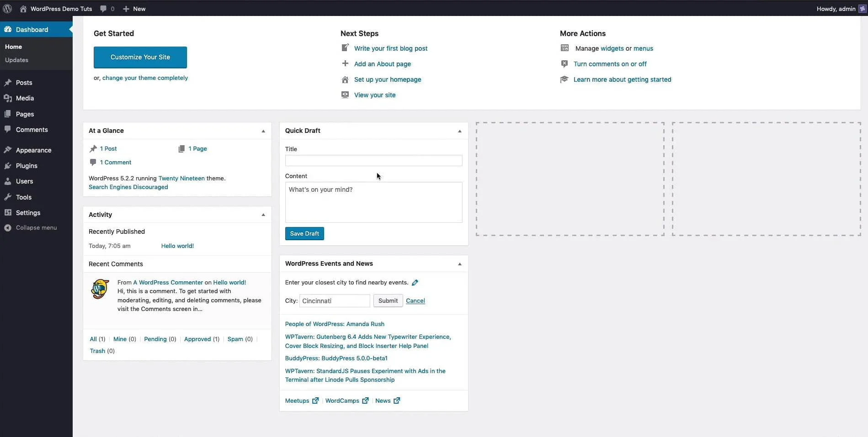The width and height of the screenshot is (868, 437).
Task: Click the pencil icon to edit closest city
Action: coord(415,282)
